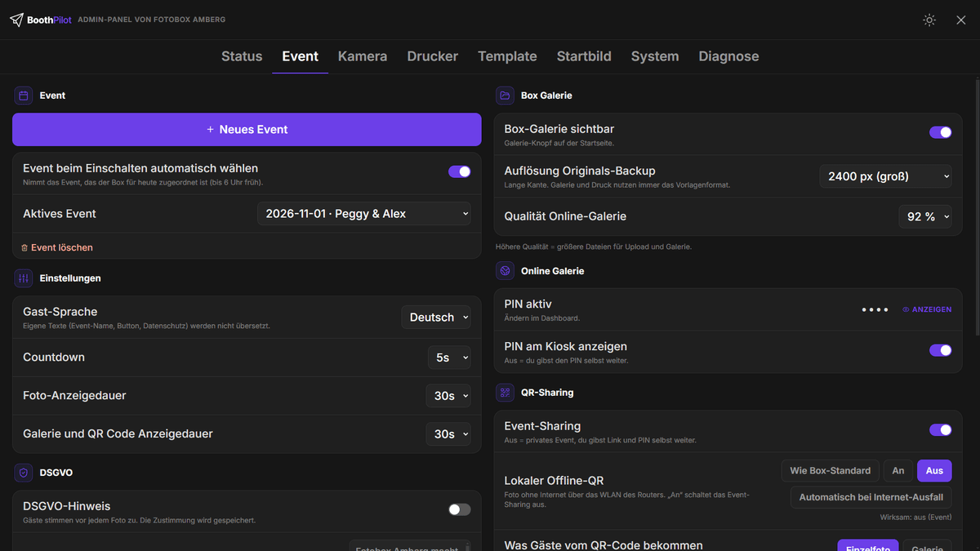Click the 'ADMIN-PANEL VON FOTOBOX AMBERG' title text
980x551 pixels.
[x=152, y=20]
